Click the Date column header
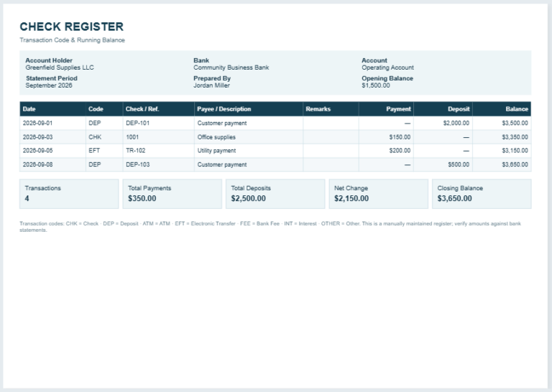552x392 pixels. (52, 109)
